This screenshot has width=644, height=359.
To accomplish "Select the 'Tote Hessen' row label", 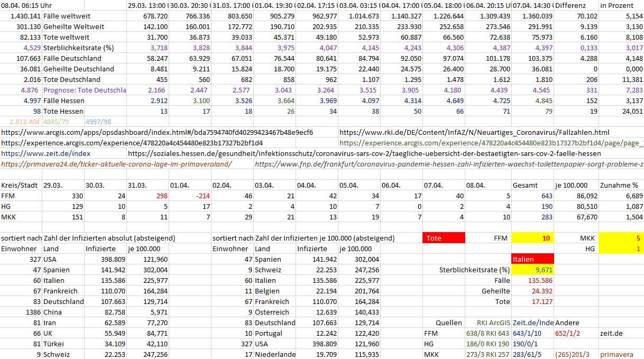I will [63, 111].
